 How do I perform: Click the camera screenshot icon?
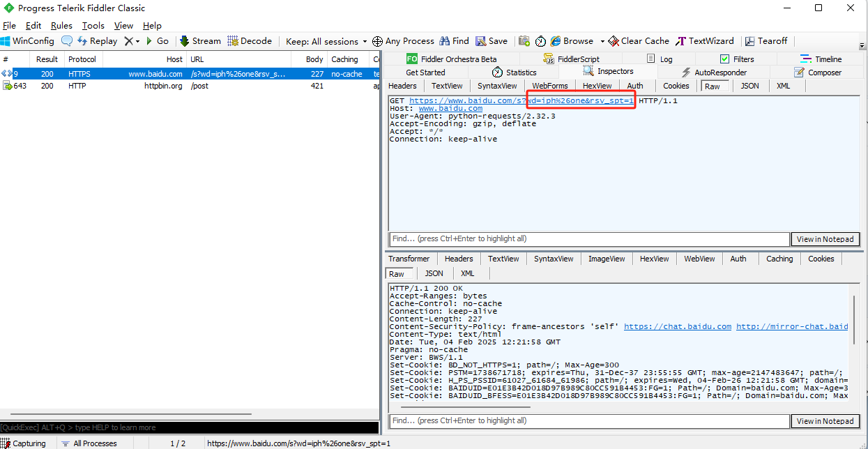pyautogui.click(x=524, y=41)
